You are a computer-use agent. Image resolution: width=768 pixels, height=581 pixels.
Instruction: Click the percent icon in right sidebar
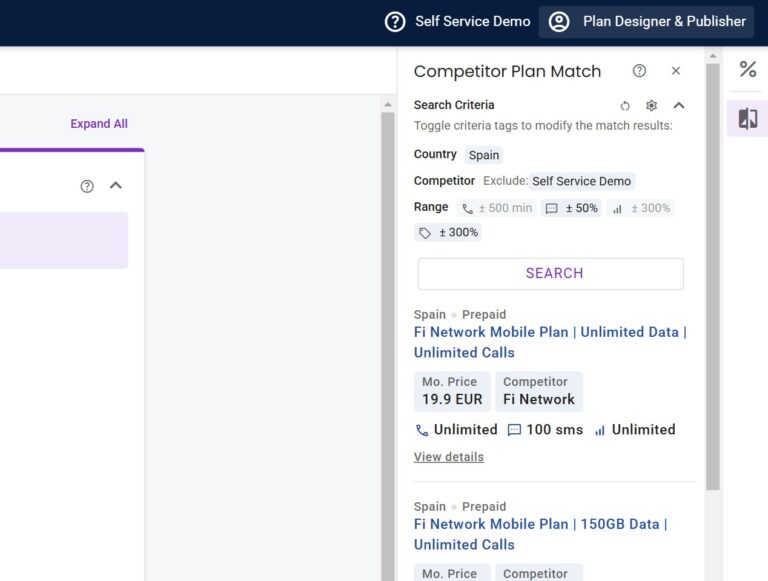(747, 69)
